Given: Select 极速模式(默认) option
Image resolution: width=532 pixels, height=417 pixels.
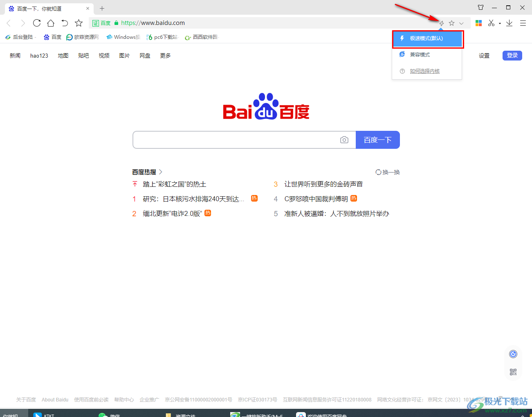Looking at the screenshot, I should point(427,38).
